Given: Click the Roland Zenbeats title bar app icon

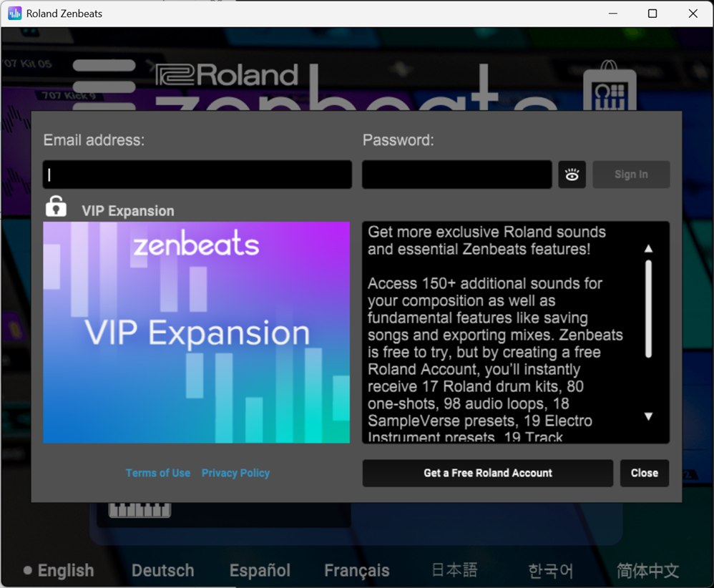Looking at the screenshot, I should click(x=14, y=13).
